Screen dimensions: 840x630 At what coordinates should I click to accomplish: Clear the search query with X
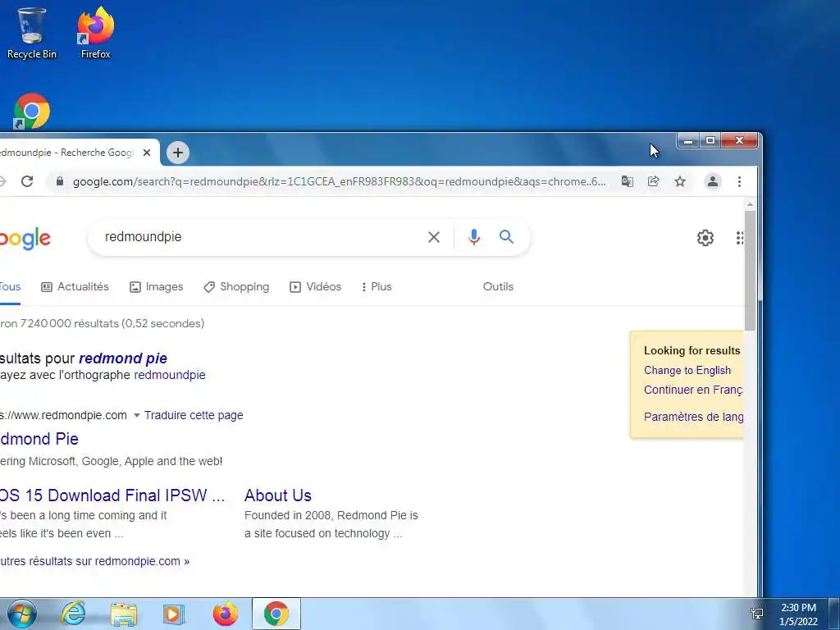click(434, 237)
